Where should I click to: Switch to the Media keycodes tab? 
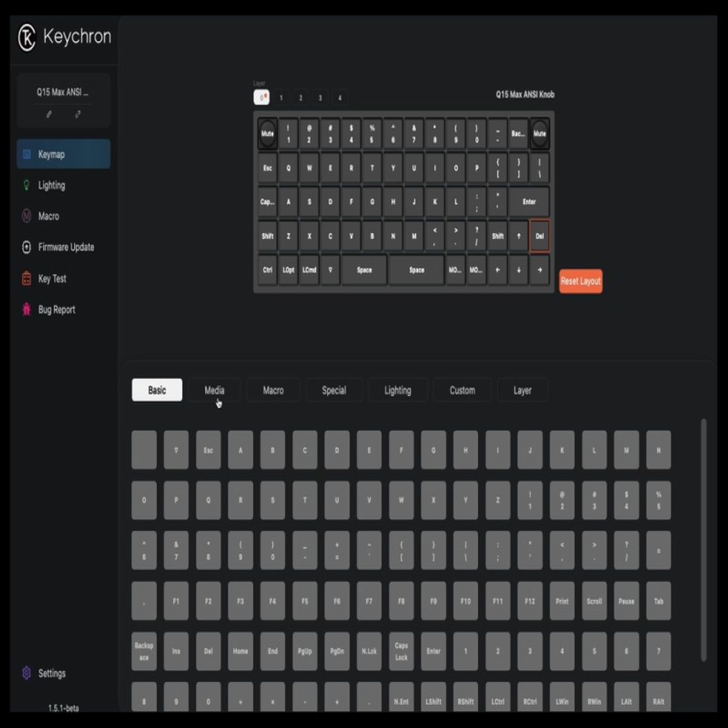coord(215,390)
